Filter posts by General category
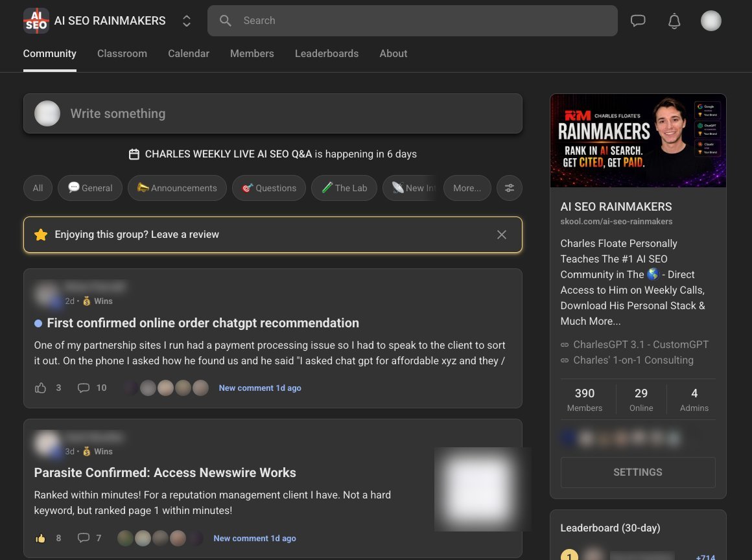 [x=90, y=188]
